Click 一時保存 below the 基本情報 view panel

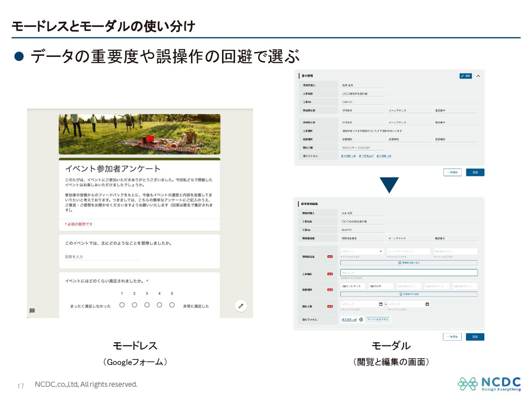(452, 172)
